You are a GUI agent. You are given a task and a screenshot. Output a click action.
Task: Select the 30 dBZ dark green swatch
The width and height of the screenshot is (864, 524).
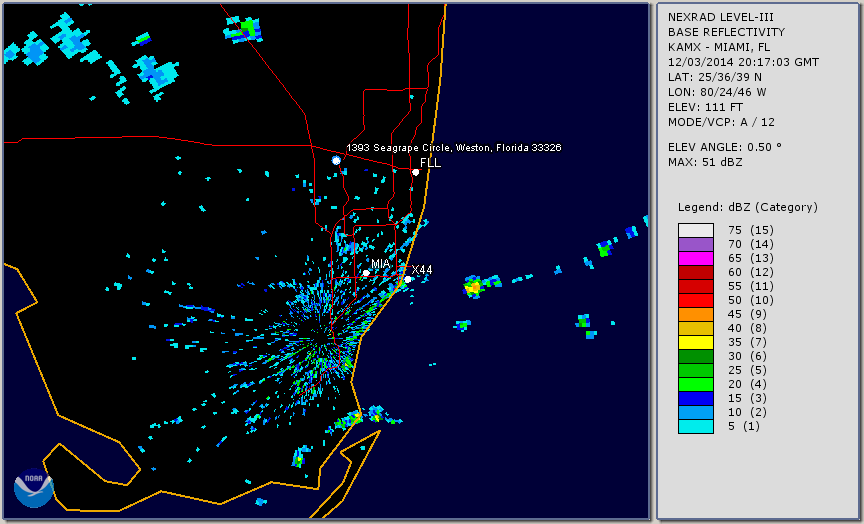point(696,356)
